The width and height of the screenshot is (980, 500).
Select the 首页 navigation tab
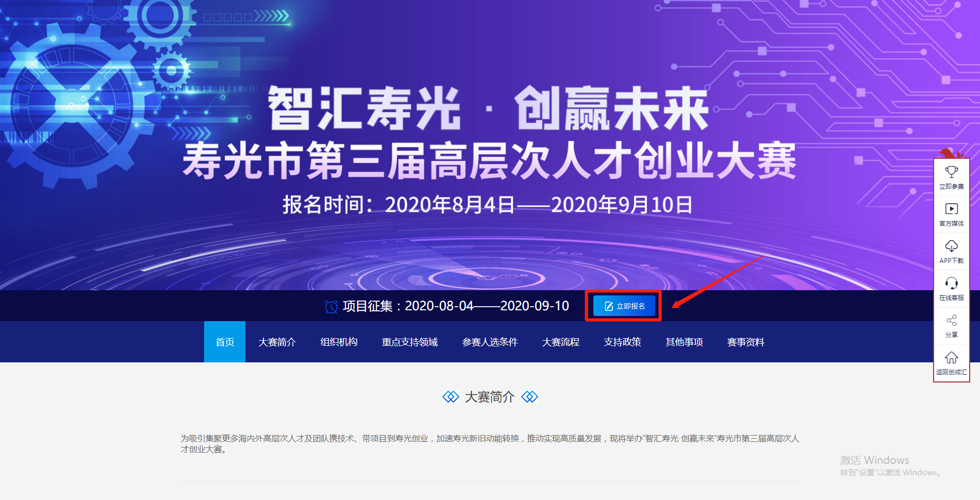click(x=225, y=342)
